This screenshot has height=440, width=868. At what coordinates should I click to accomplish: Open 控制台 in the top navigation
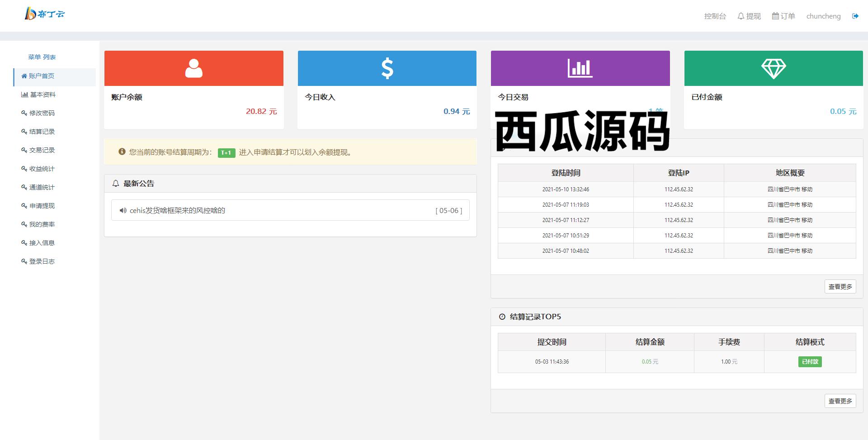point(715,16)
